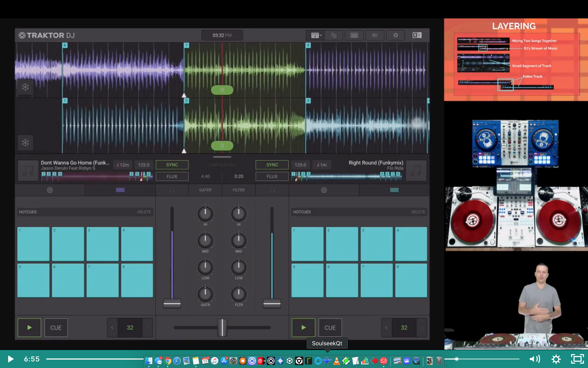588x368 pixels.
Task: Decrease left deck loop size arrow
Action: click(112, 328)
